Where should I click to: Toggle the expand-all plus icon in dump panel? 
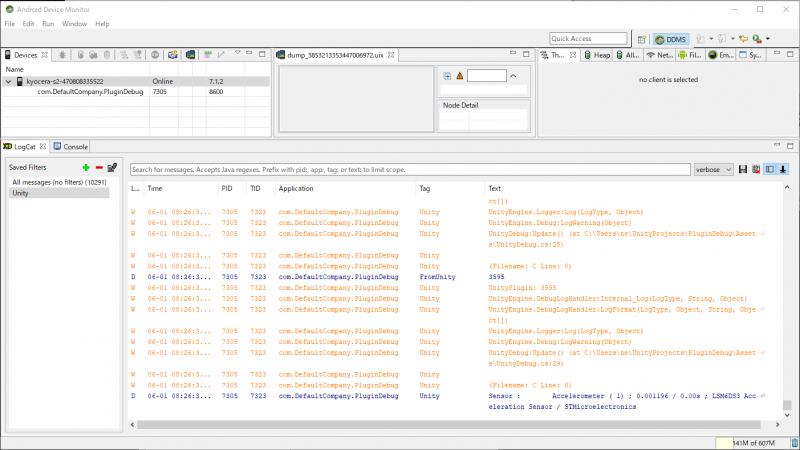click(x=447, y=76)
